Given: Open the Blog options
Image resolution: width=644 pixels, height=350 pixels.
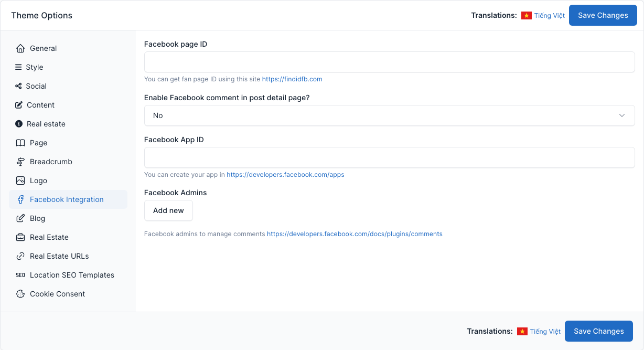Looking at the screenshot, I should coord(68,218).
